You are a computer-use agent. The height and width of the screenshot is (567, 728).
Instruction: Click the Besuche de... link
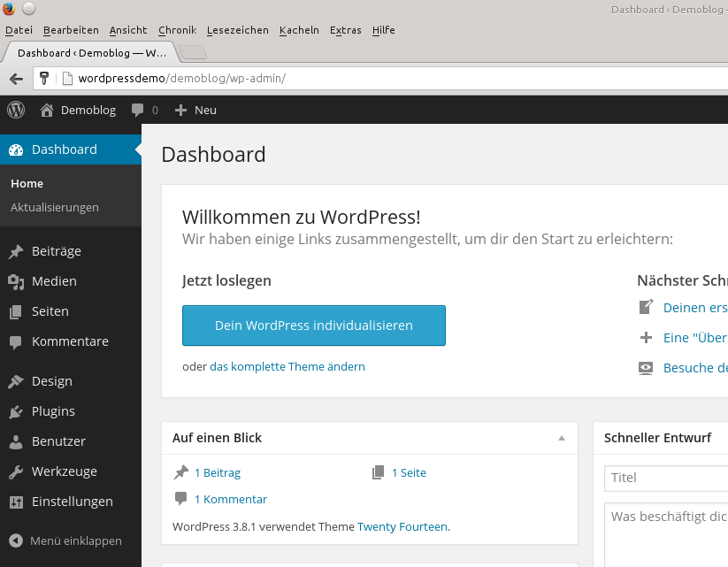[695, 368]
